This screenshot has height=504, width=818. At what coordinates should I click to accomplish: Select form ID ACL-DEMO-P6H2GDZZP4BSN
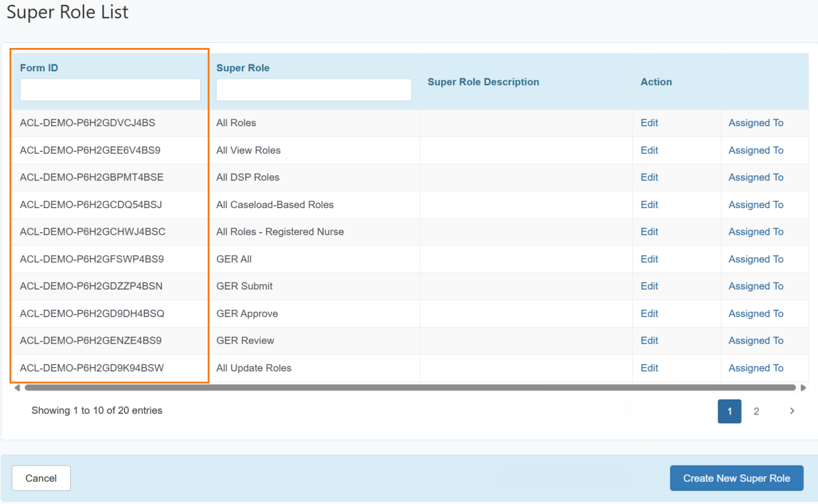coord(92,286)
